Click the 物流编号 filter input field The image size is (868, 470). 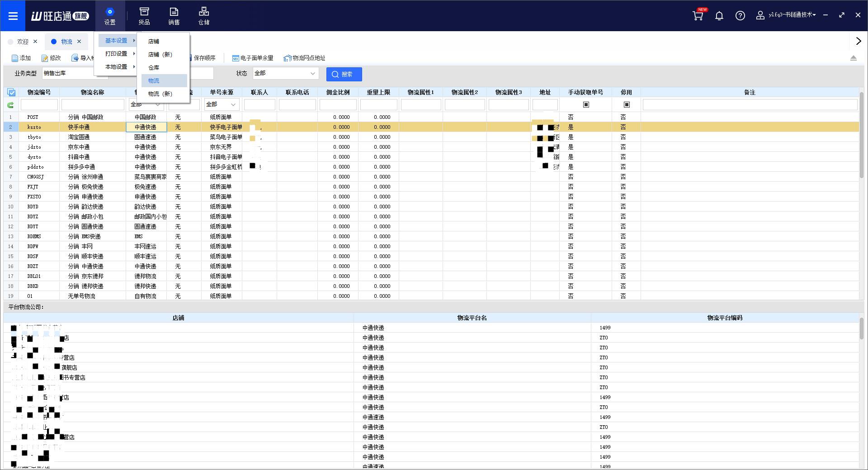pos(39,105)
